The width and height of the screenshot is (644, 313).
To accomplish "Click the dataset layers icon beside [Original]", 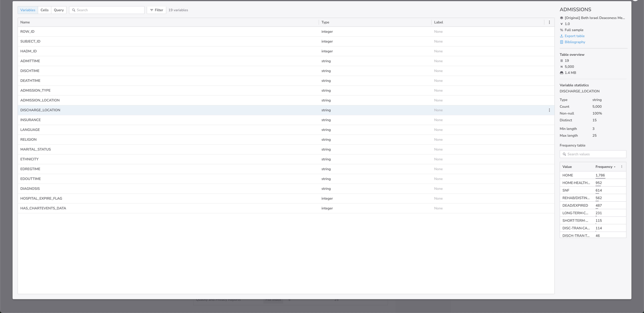I will [561, 18].
